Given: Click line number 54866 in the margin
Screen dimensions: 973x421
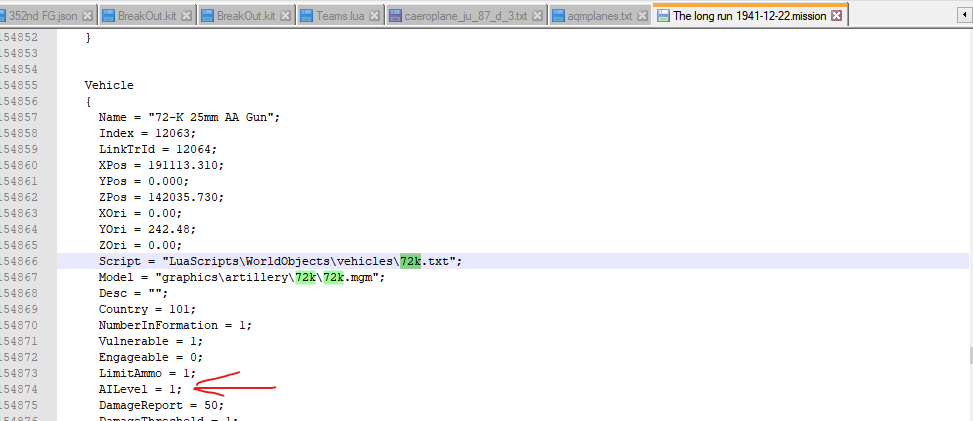Looking at the screenshot, I should pos(19,261).
